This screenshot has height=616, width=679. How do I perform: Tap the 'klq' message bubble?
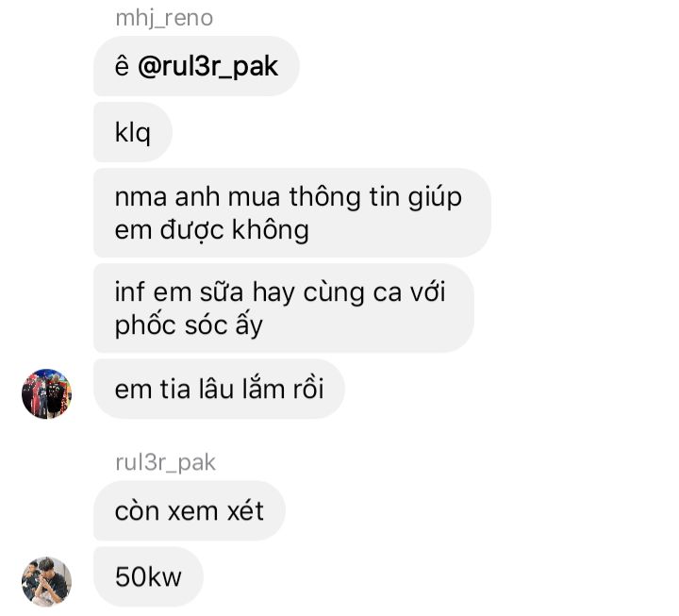coord(133,132)
